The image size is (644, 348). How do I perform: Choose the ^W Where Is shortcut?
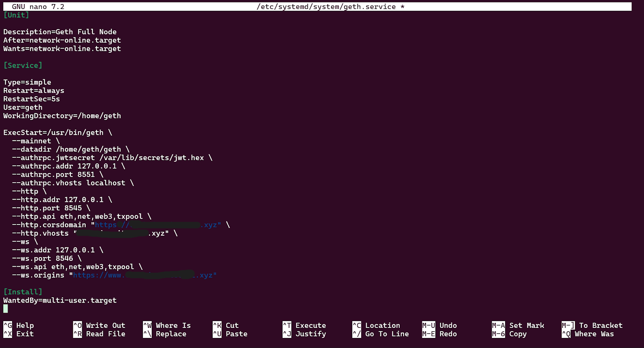[x=167, y=325]
